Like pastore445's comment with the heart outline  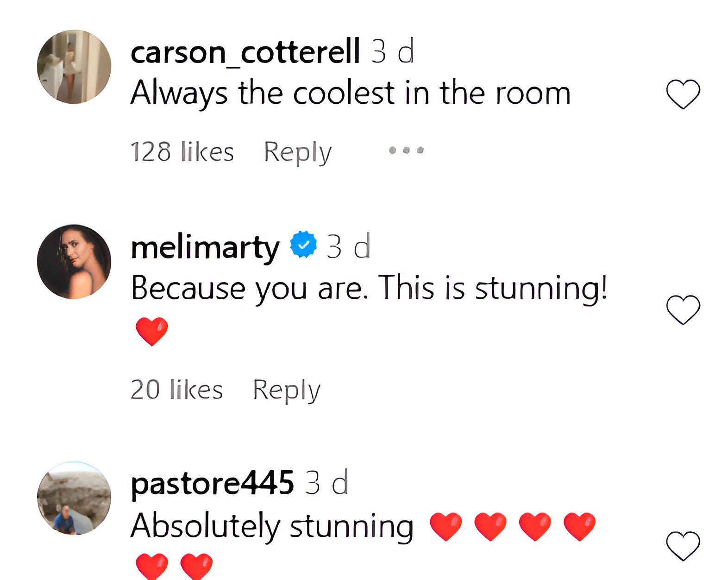pyautogui.click(x=683, y=545)
